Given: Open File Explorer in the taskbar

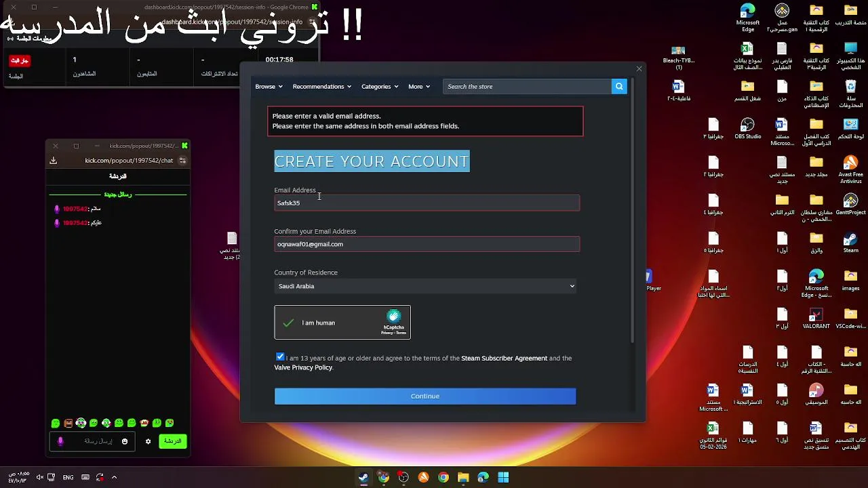Looking at the screenshot, I should (x=463, y=477).
